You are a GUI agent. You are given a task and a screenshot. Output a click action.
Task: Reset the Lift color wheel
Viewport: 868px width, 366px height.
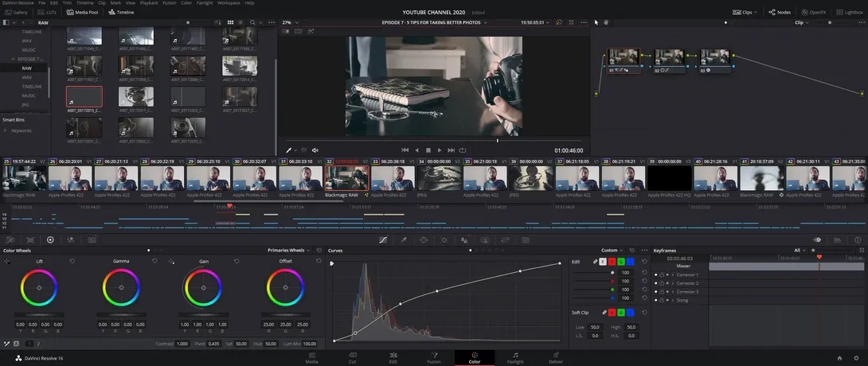coord(72,261)
